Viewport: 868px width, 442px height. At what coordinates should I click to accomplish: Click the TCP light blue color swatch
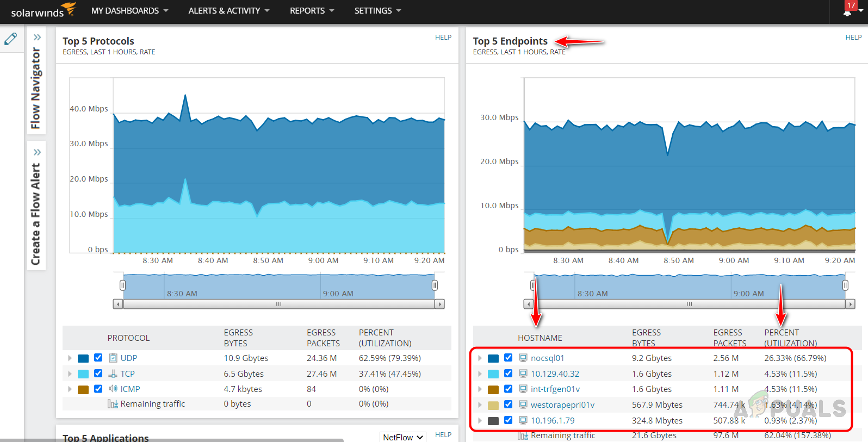point(83,374)
